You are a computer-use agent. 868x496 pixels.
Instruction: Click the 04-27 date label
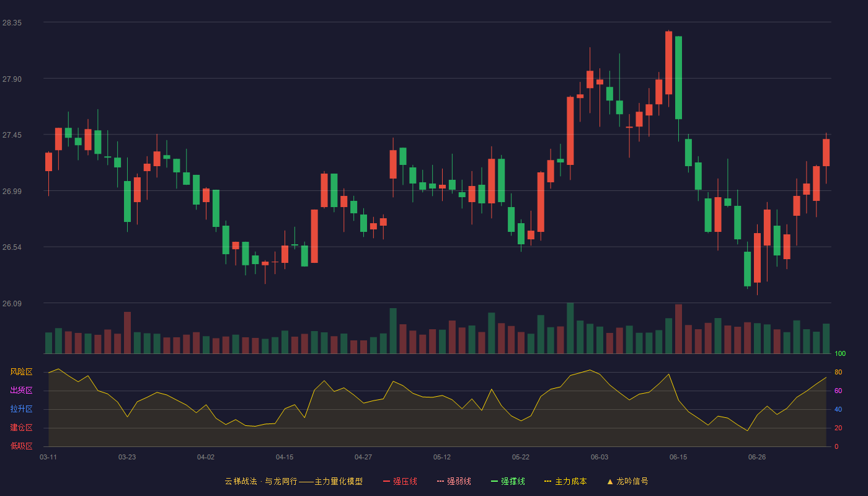[363, 457]
